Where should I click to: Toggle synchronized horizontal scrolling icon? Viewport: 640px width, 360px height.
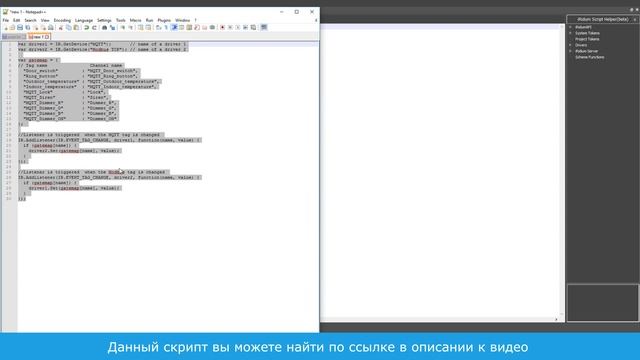coord(148,27)
